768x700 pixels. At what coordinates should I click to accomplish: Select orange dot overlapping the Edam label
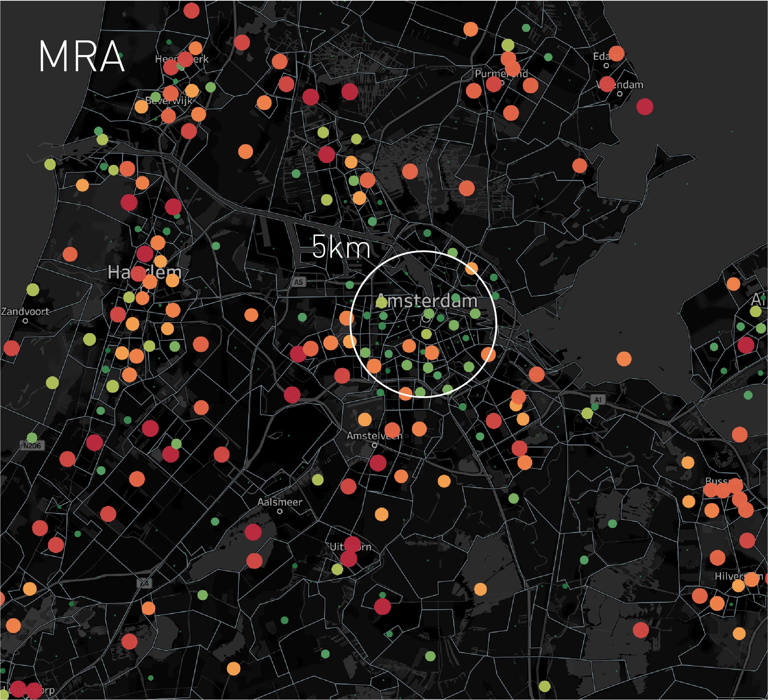tap(616, 53)
